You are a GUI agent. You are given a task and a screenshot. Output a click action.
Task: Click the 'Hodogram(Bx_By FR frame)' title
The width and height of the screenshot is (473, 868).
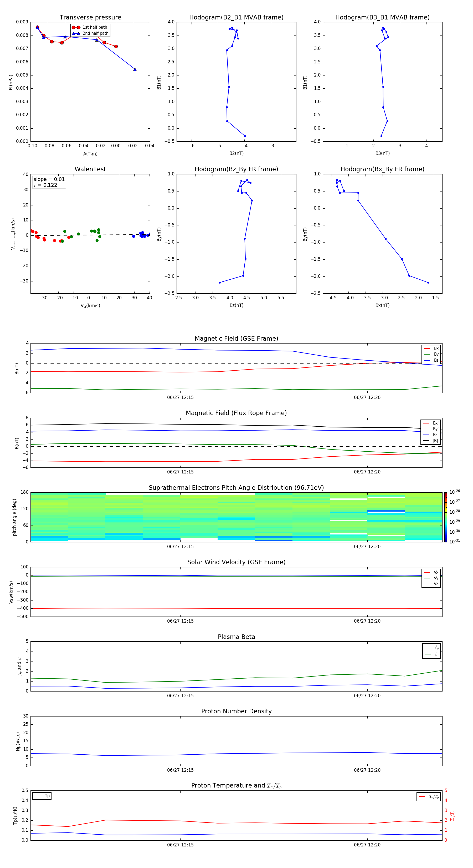[x=382, y=169]
